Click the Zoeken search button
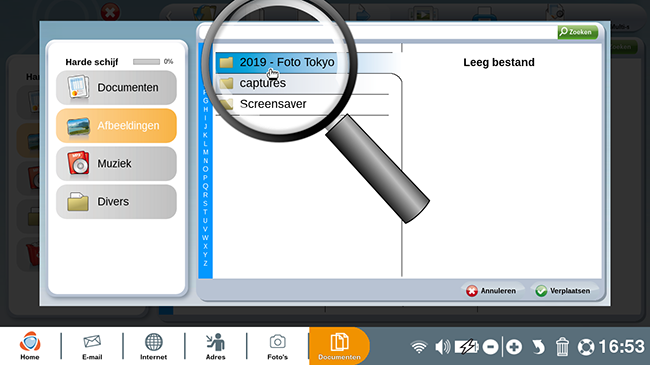This screenshot has height=365, width=650. click(x=577, y=32)
